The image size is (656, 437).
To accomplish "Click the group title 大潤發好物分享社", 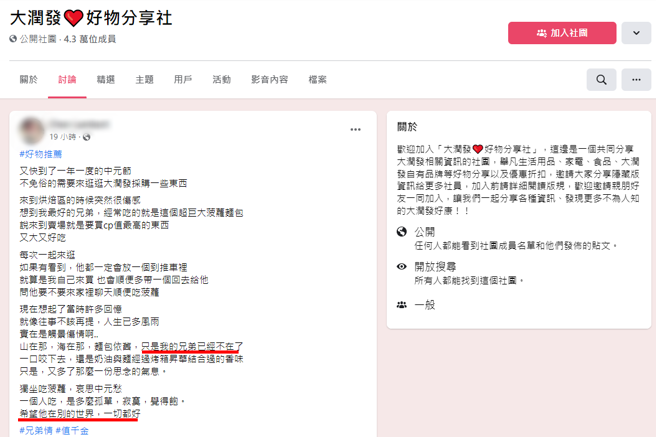I will coord(91,18).
